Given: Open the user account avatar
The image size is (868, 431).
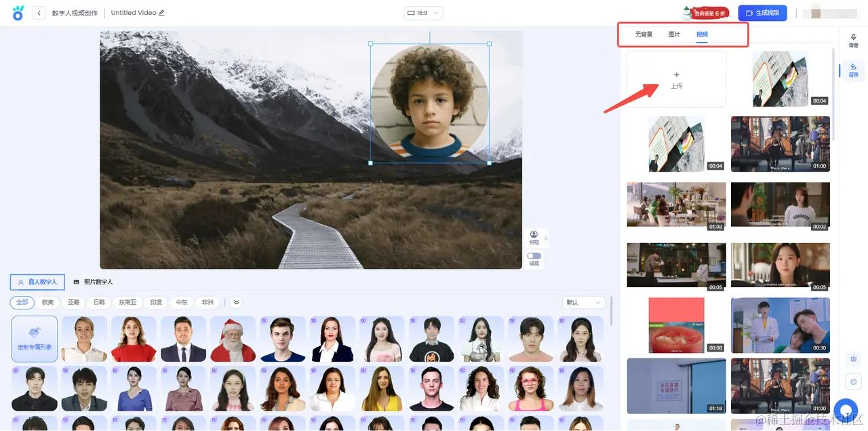Looking at the screenshot, I should (x=816, y=13).
